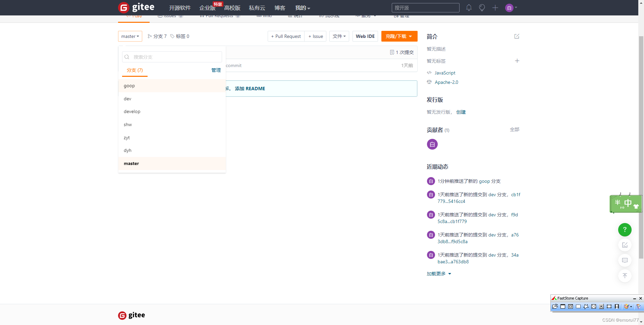Screen dimensions: 644x325
Task: Open the Web IDE button
Action: (x=365, y=36)
